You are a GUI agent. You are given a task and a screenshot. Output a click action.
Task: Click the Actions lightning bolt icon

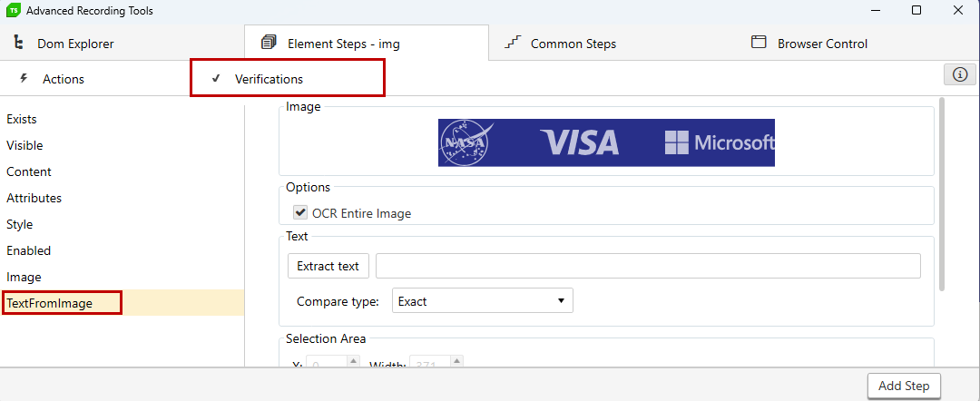coord(24,78)
